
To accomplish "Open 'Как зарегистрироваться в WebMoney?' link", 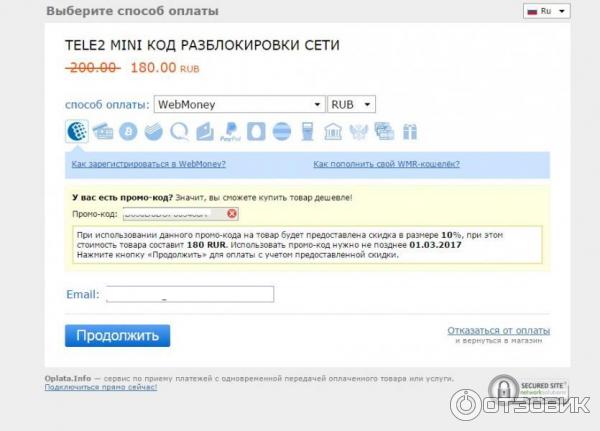I will 148,164.
